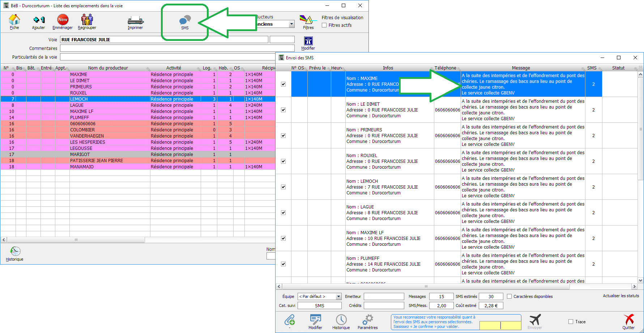Click the yellow confirmation input field

tap(500, 325)
